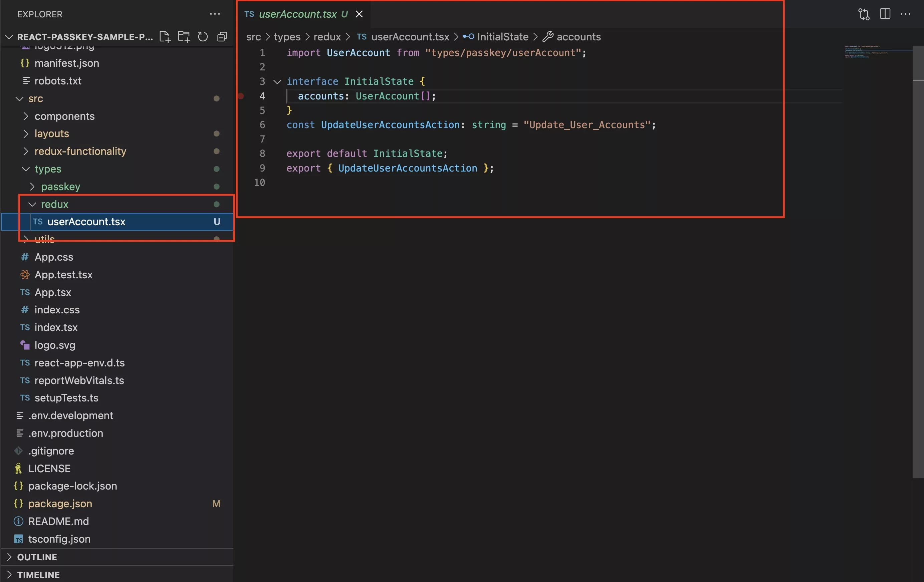Click the collapse folders icon
This screenshot has width=924, height=582.
(x=222, y=36)
